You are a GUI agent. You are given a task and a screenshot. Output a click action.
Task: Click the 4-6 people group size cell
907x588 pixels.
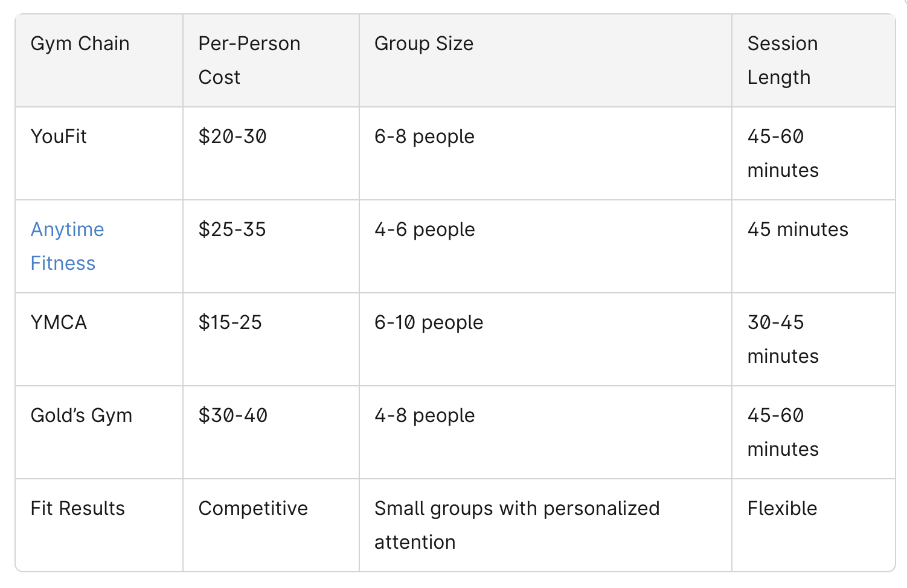425,230
